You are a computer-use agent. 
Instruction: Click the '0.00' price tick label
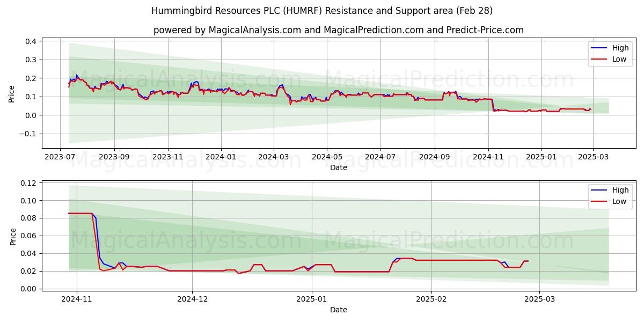tap(29, 289)
